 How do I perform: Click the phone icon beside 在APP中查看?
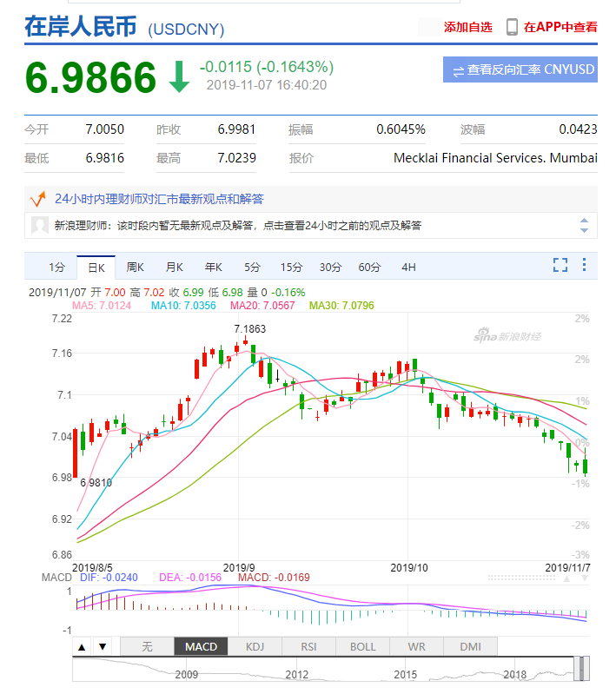(x=512, y=27)
